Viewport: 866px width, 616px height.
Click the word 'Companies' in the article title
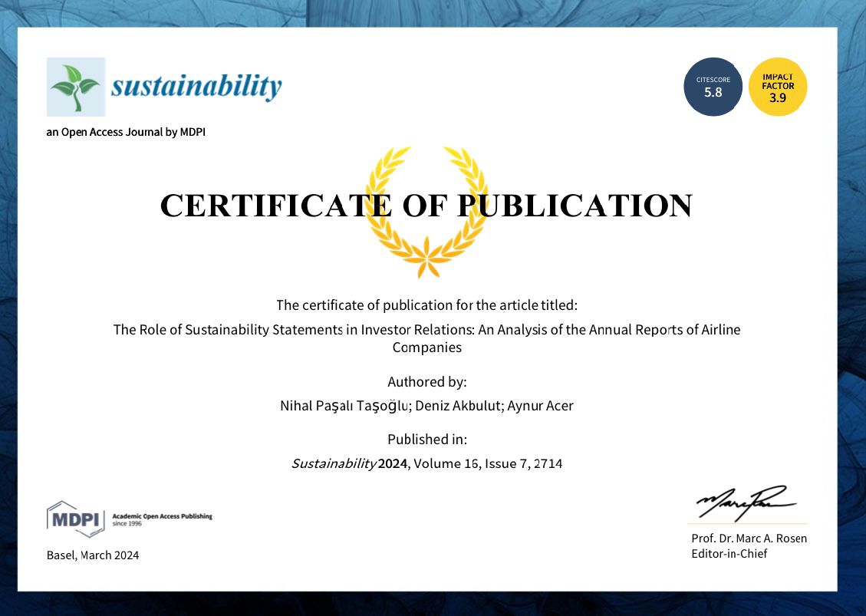pos(427,348)
